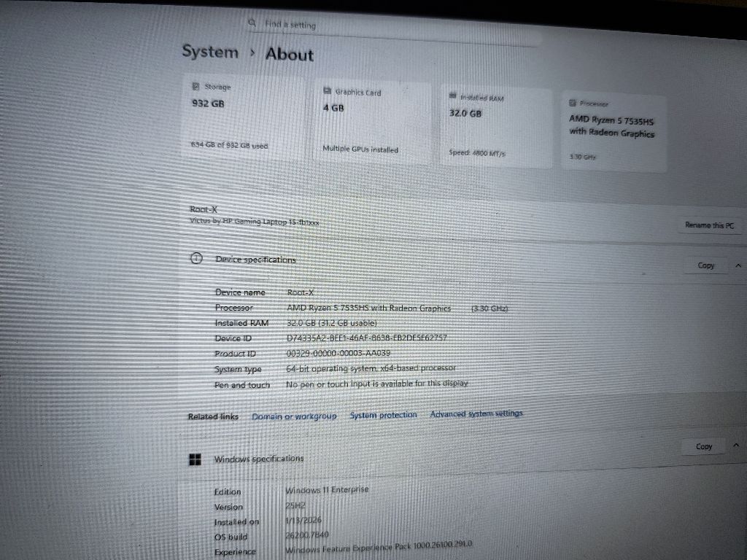Click the Processor chip icon

pyautogui.click(x=573, y=103)
